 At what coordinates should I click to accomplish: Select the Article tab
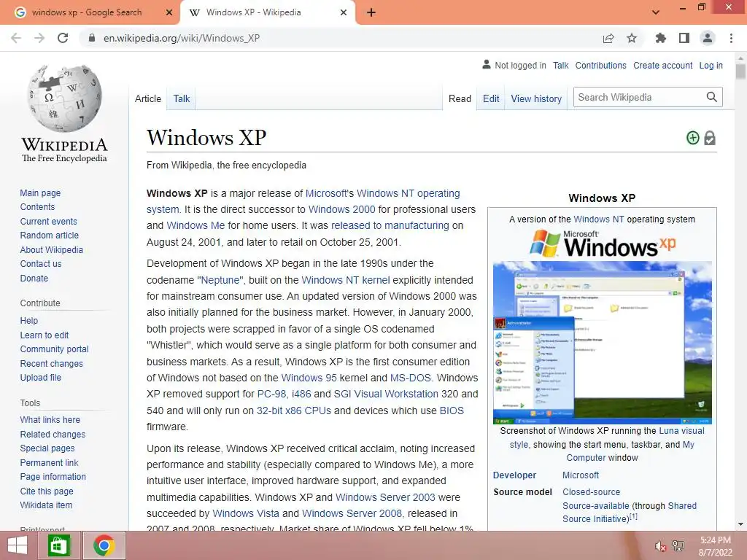click(x=147, y=98)
